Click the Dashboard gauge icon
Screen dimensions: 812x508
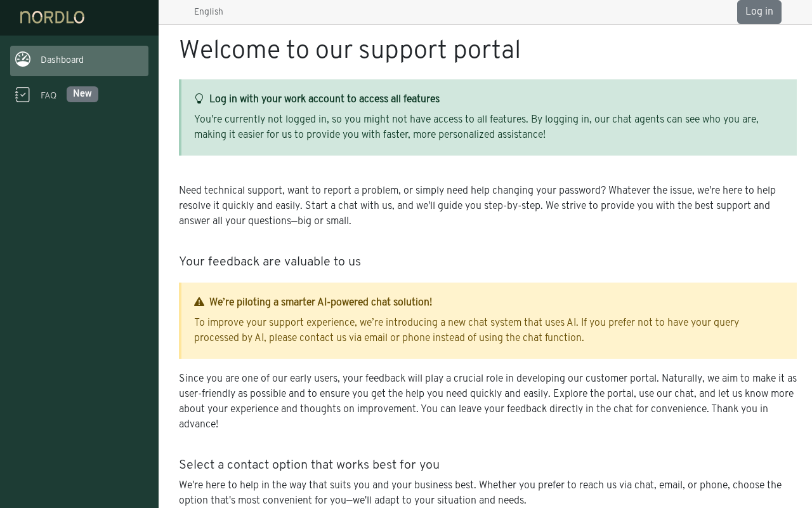pyautogui.click(x=23, y=60)
